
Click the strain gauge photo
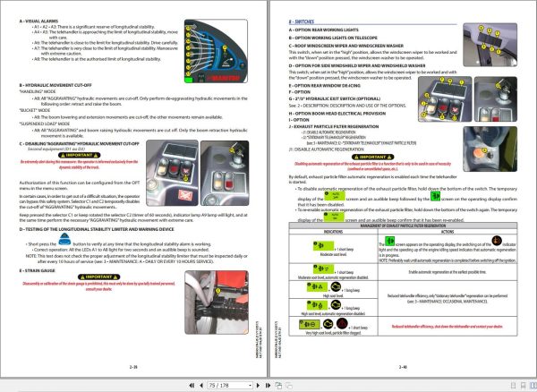click(x=217, y=303)
